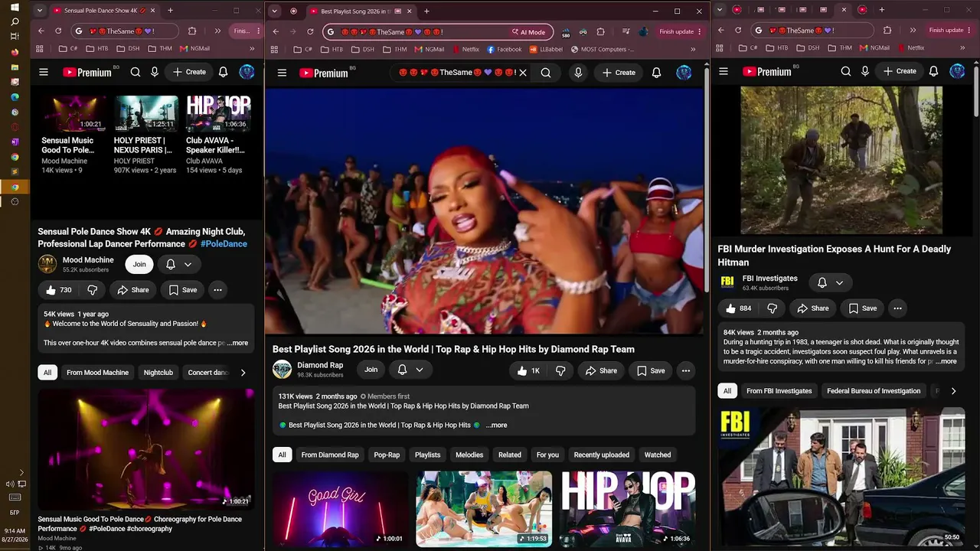The image size is (980, 551).
Task: Open more actions for the pole dance video
Action: click(217, 290)
